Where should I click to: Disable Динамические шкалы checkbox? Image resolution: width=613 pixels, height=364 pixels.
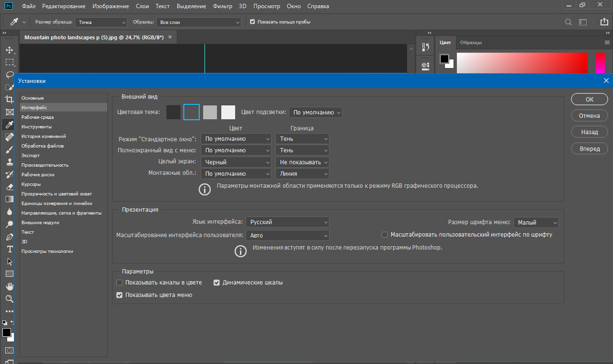216,283
